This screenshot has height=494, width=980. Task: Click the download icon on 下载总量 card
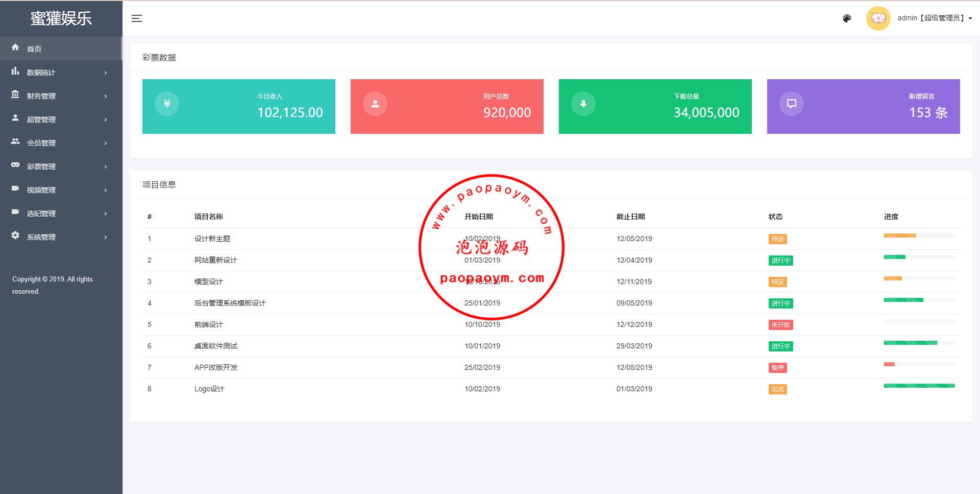[x=583, y=104]
